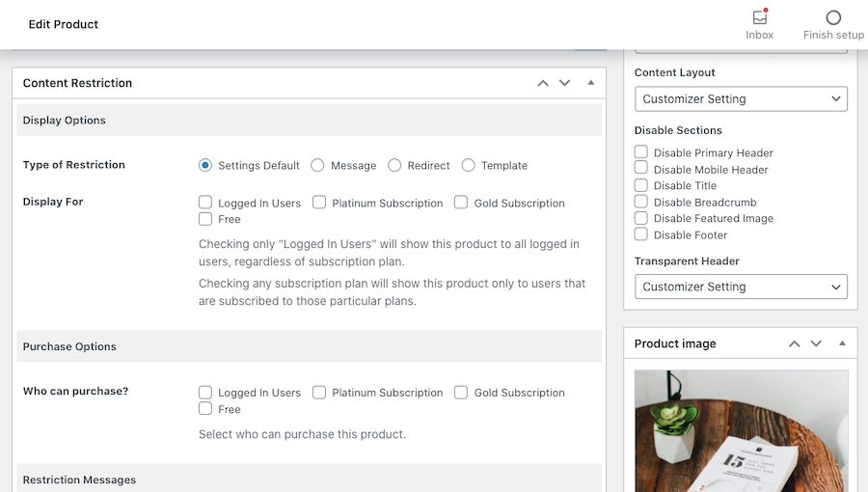
Task: Move Product image panel down
Action: [816, 343]
